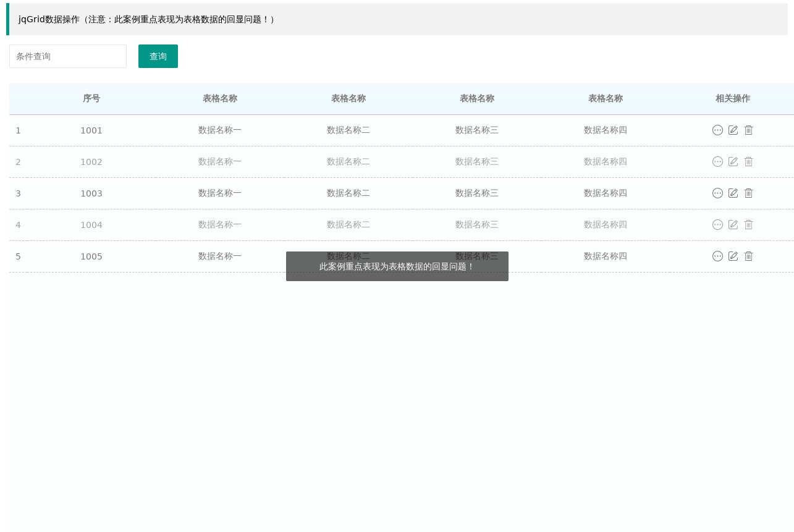794x532 pixels.
Task: View details icon for row 1003
Action: click(717, 193)
